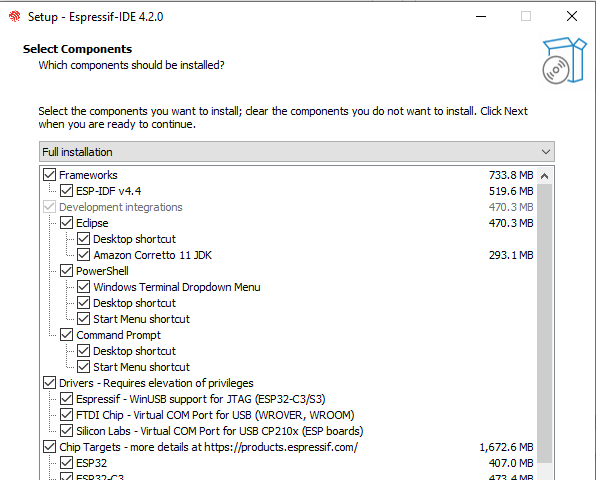Uncheck the Frameworks checkbox
Screen dimensions: 597x480
tap(49, 175)
